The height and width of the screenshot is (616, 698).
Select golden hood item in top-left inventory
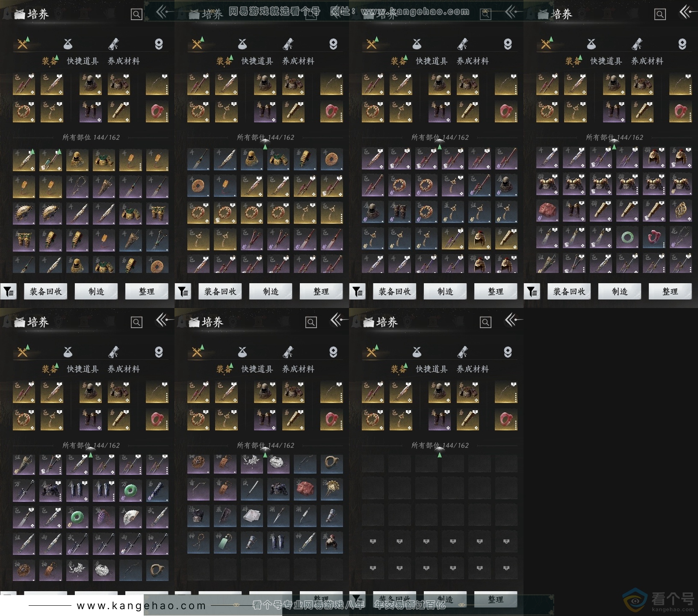[x=77, y=160]
